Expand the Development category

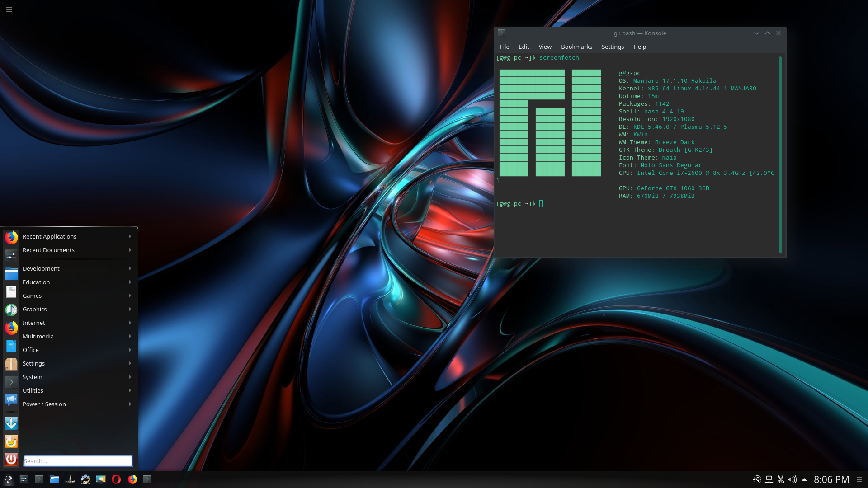click(77, 268)
